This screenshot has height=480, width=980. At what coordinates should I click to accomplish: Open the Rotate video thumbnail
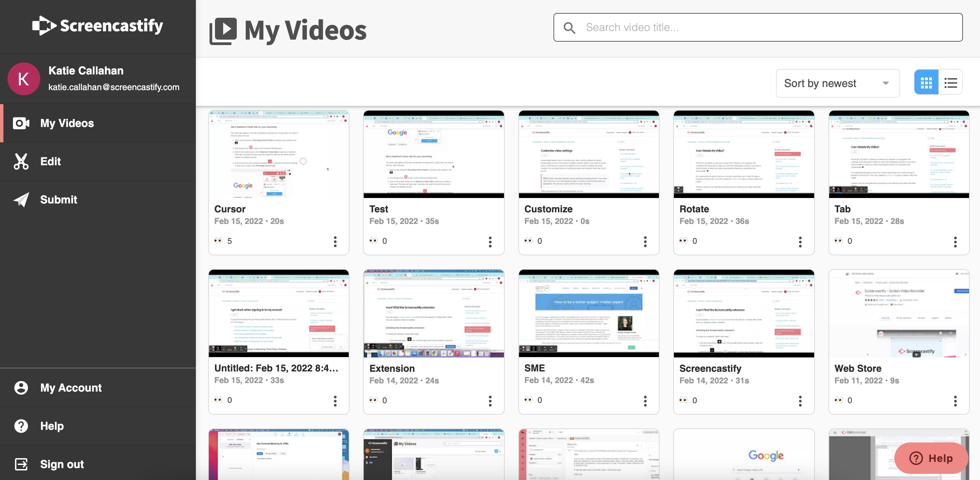pos(744,154)
